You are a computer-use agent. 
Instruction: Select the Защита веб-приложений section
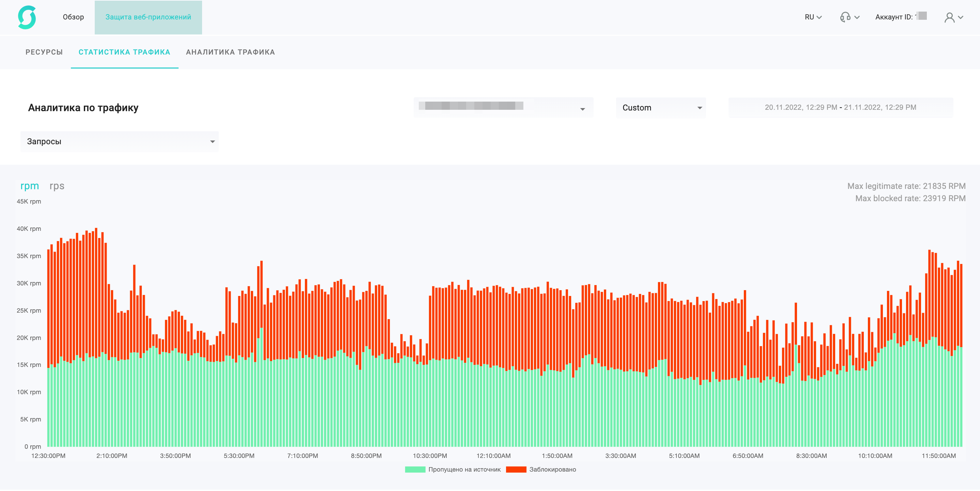pos(148,17)
